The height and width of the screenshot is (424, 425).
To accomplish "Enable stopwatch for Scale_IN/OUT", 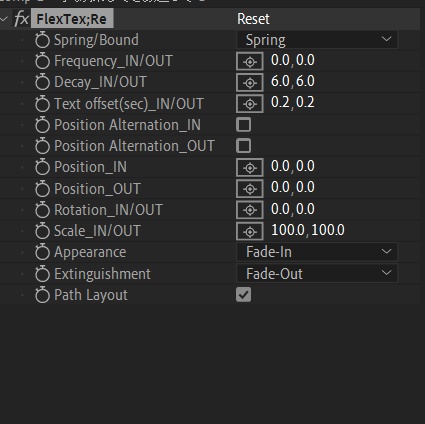I will click(42, 231).
